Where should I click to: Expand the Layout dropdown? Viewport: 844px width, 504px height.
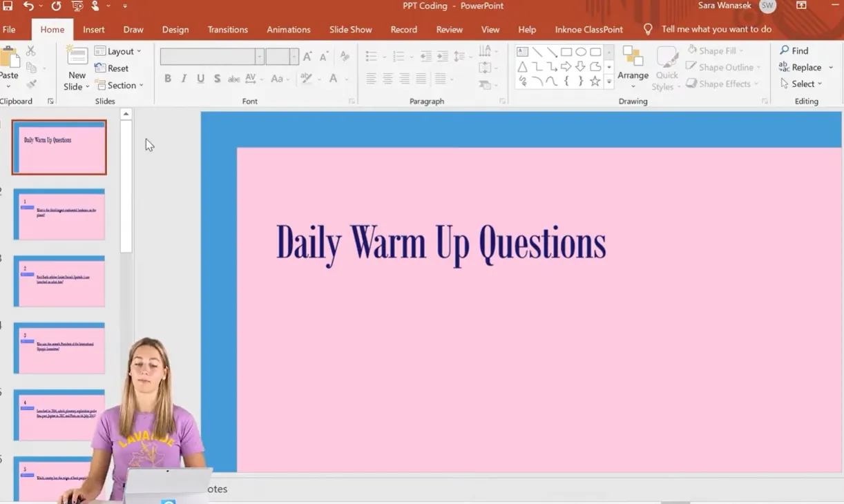click(x=118, y=51)
